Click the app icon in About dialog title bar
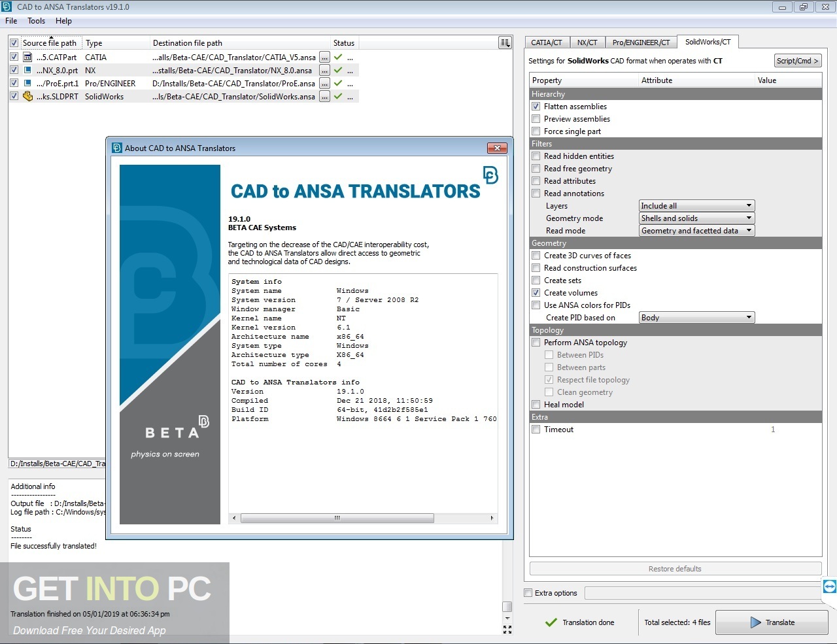 [x=116, y=148]
